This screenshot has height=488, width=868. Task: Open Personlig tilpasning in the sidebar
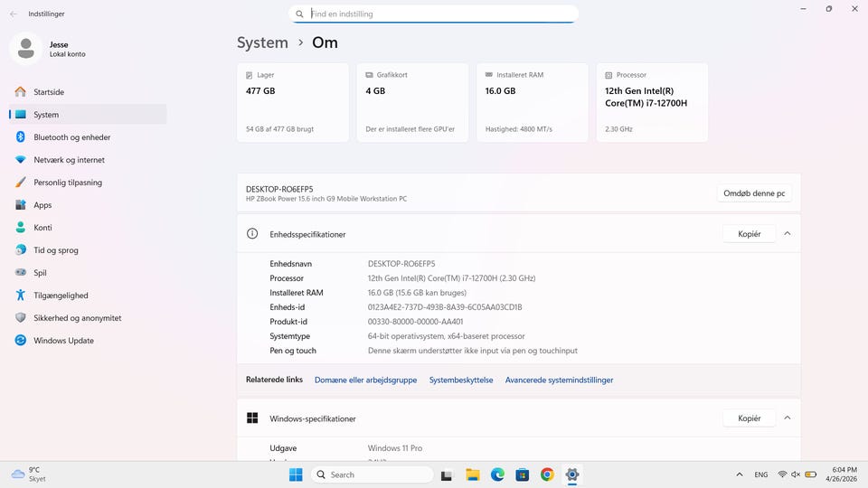[x=67, y=183]
